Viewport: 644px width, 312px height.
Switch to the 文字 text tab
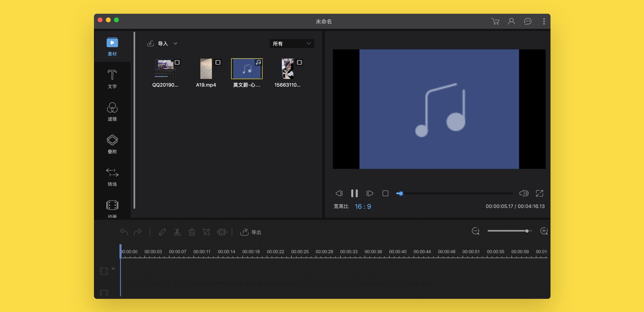tap(112, 79)
